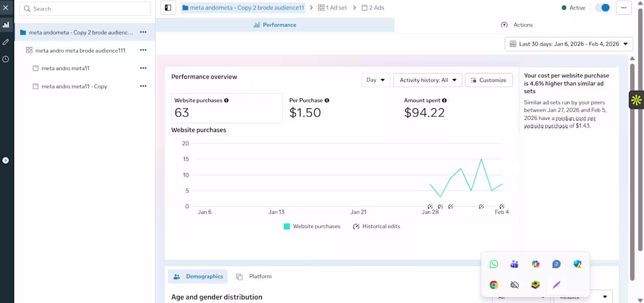This screenshot has height=303, width=644.
Task: Click the Search input field
Action: pyautogui.click(x=85, y=9)
